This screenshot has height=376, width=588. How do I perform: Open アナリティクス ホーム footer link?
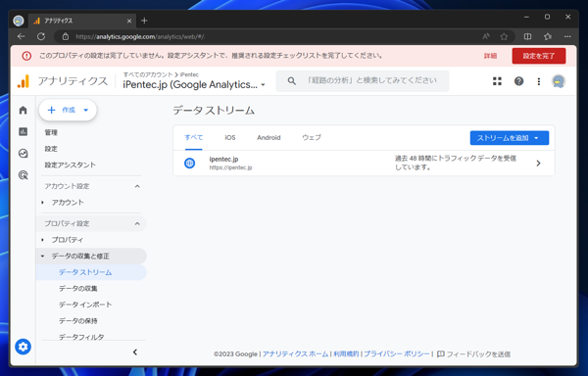[x=295, y=353]
